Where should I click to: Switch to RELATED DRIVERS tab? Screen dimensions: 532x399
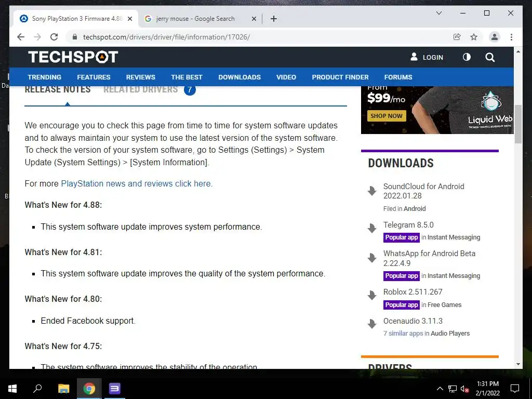[x=140, y=89]
